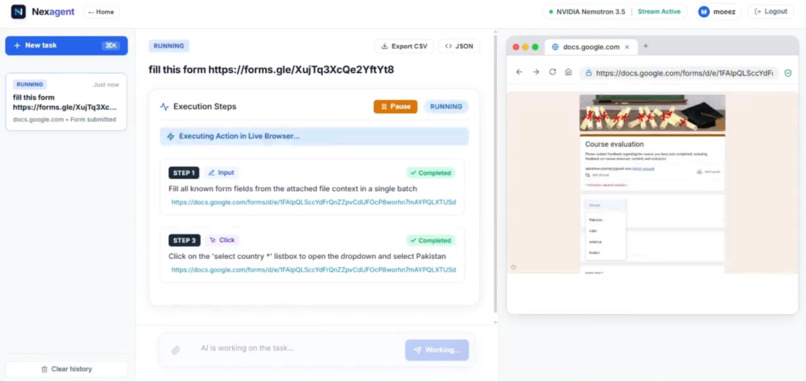Click Completed status on Step 1
The width and height of the screenshot is (806, 382).
(431, 173)
